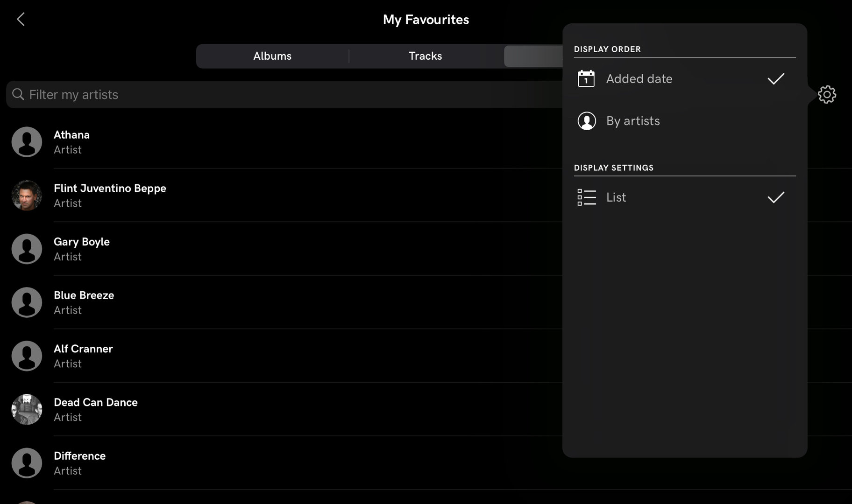The width and height of the screenshot is (852, 504).
Task: Switch to the Tracks tab
Action: point(425,56)
